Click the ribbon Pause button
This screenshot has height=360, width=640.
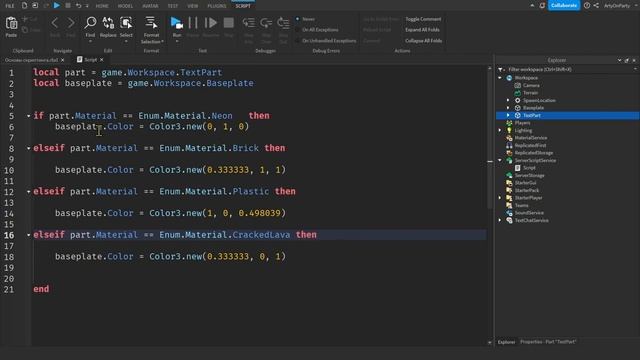tap(193, 23)
